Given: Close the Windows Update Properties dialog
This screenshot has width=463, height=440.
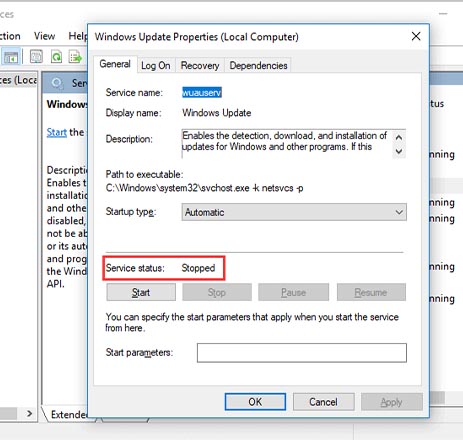Looking at the screenshot, I should 416,36.
